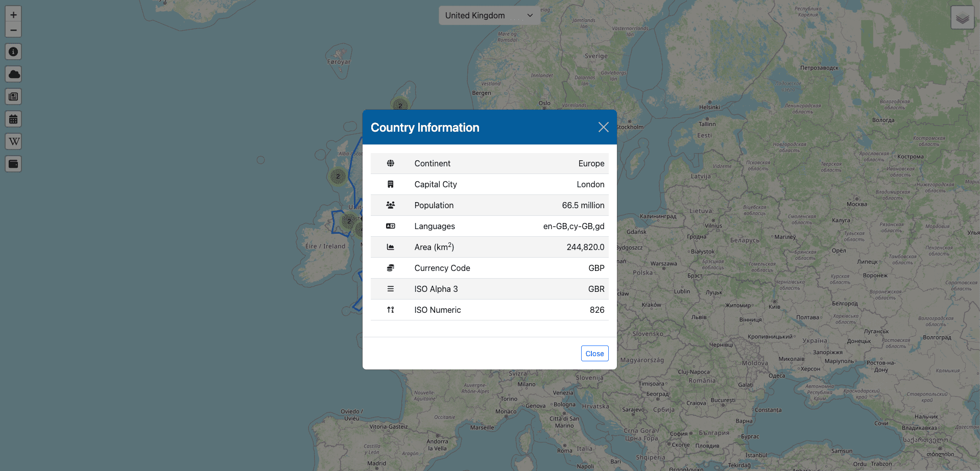The height and width of the screenshot is (471, 980).
Task: Select the Capital City row
Action: pos(489,184)
